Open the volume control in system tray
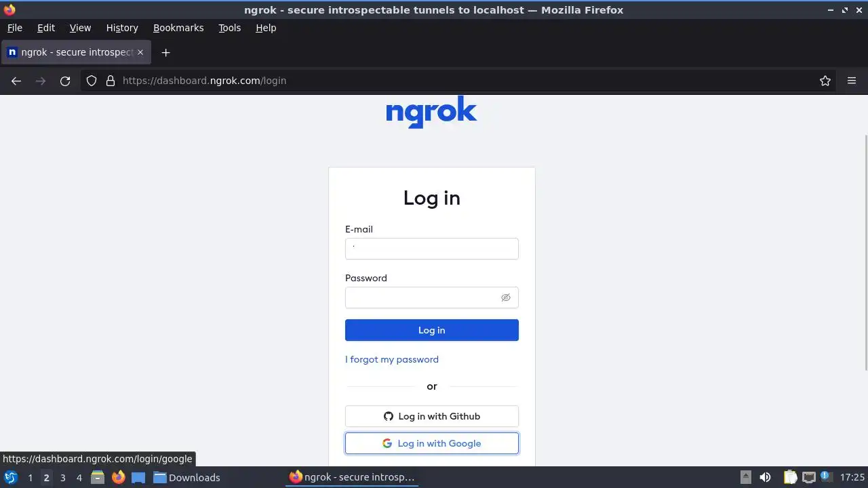This screenshot has width=868, height=488. [x=765, y=477]
